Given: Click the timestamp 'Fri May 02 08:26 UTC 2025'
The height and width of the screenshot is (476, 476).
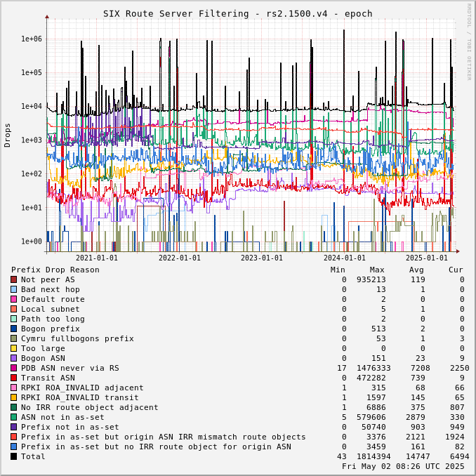Looking at the screenshot, I should pos(403,466).
